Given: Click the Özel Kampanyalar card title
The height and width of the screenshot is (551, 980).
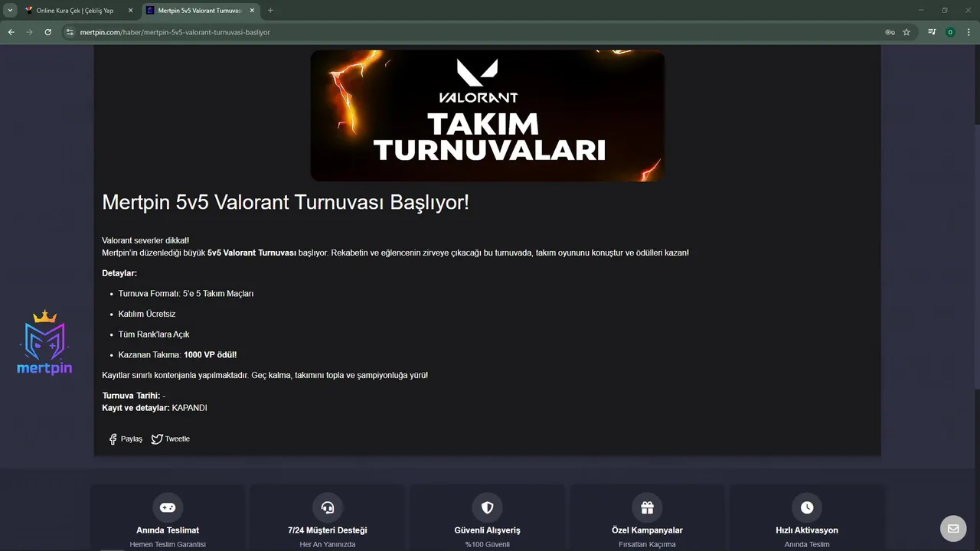Looking at the screenshot, I should (647, 530).
